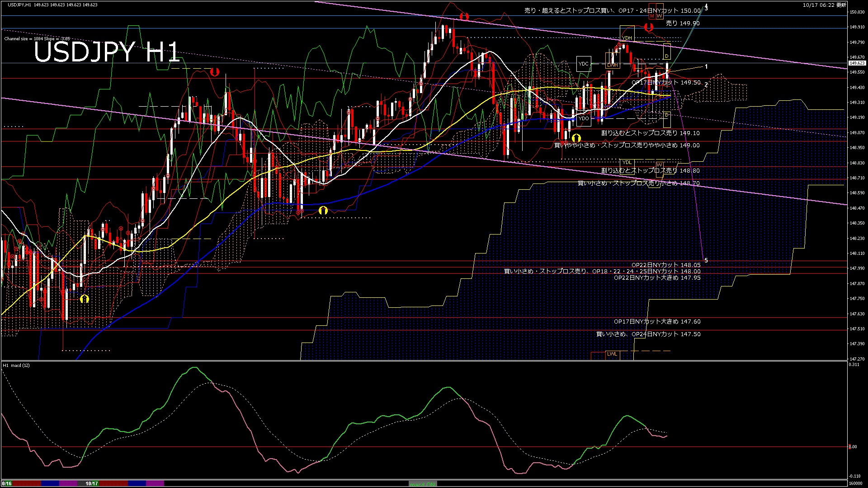This screenshot has width=868, height=488.
Task: Click the red M monthly pivot box
Action: point(652,16)
